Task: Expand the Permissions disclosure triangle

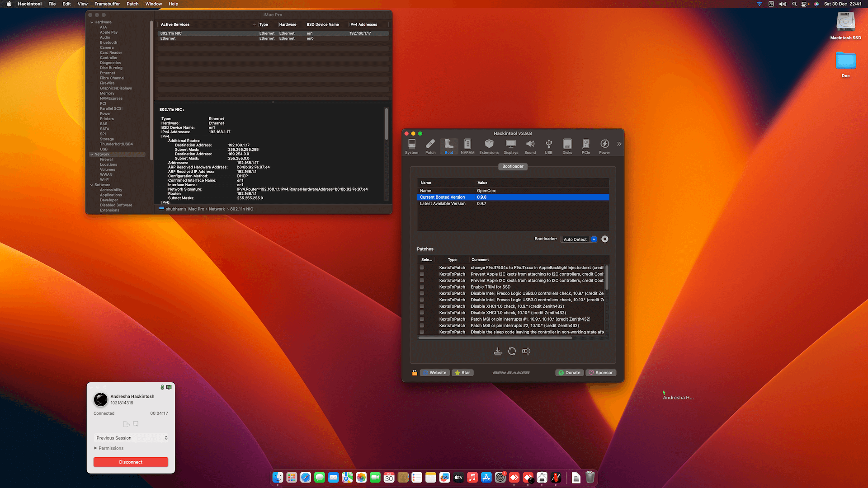Action: [x=95, y=448]
